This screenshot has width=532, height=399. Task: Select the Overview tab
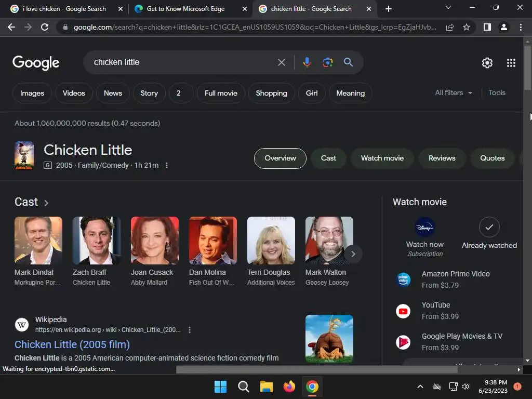coord(280,158)
